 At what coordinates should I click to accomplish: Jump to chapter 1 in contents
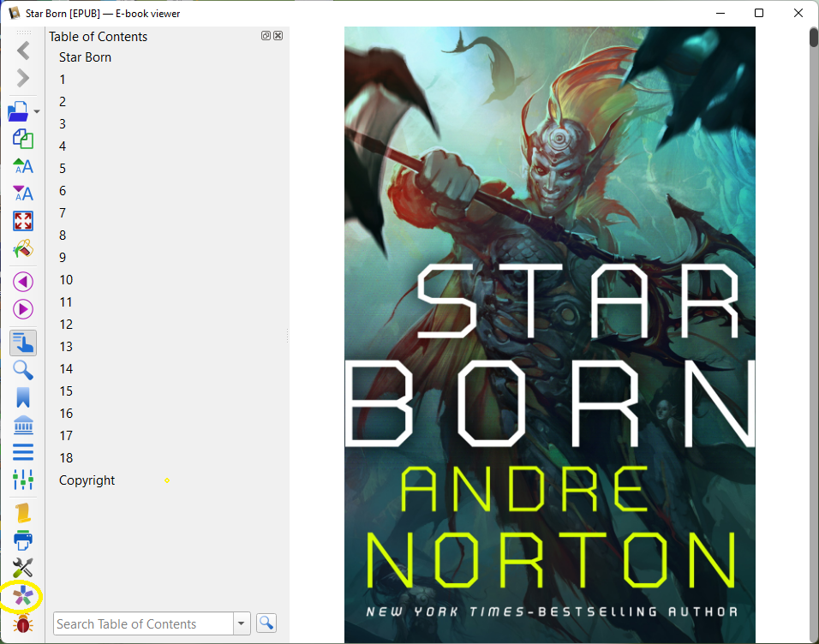click(x=63, y=80)
